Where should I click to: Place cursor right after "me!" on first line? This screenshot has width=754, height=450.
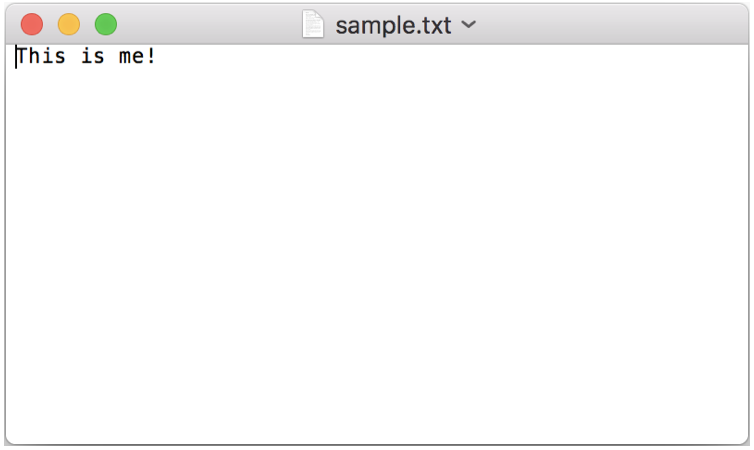[x=157, y=56]
